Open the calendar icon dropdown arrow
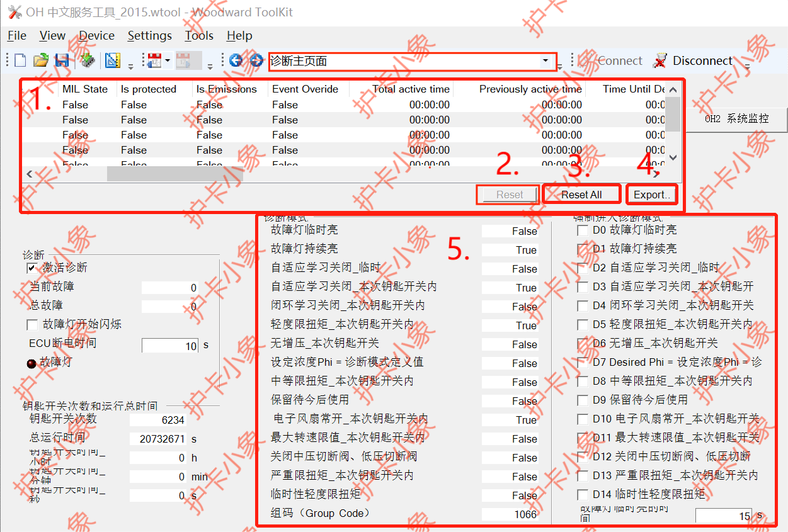The height and width of the screenshot is (532, 788). pos(168,61)
